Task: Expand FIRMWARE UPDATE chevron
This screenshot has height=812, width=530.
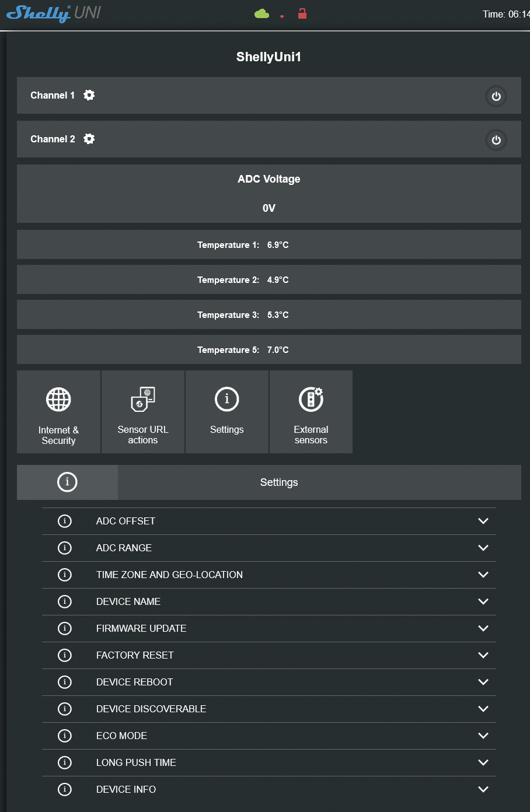Action: click(x=483, y=628)
